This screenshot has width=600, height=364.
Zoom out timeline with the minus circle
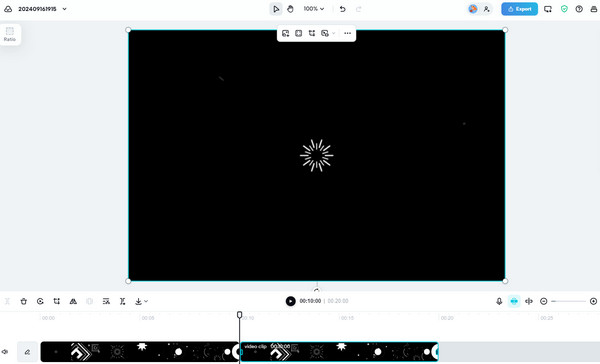543,301
